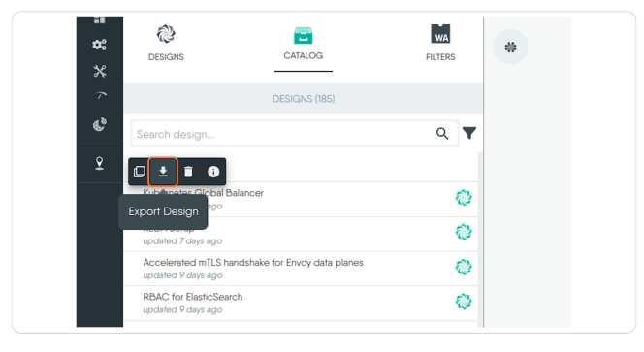Image resolution: width=644 pixels, height=352 pixels.
Task: Open the filter funnel icon
Action: [x=469, y=133]
